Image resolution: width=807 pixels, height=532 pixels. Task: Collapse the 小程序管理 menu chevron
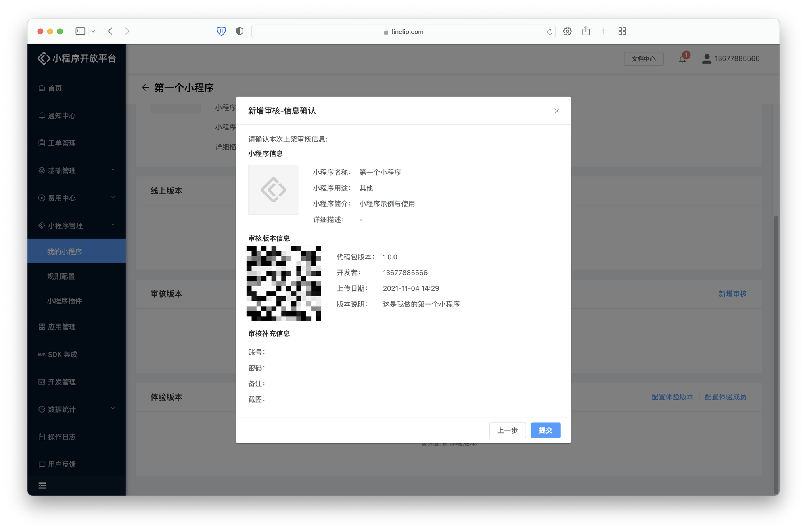tap(113, 225)
